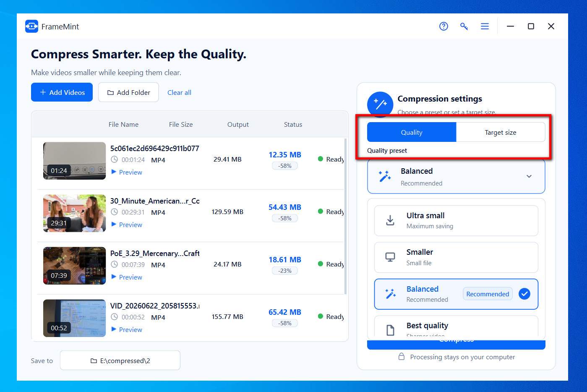Screen dimensions: 587x392
Task: Select the Smaller preset option
Action: coord(456,257)
